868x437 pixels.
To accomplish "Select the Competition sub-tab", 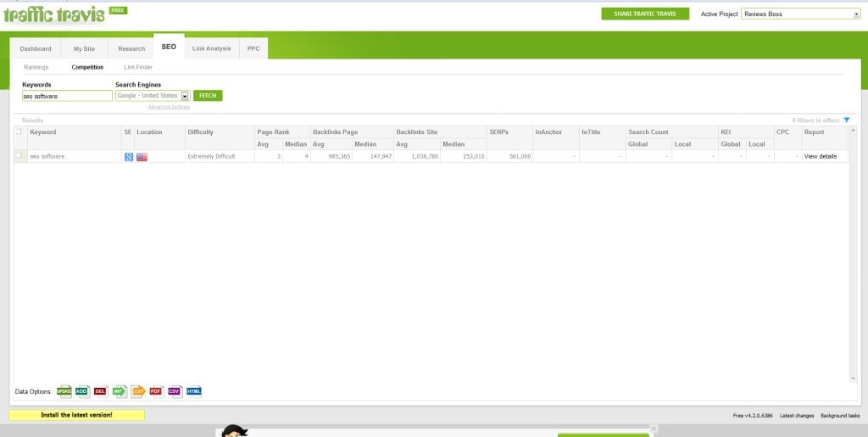I will pos(87,67).
